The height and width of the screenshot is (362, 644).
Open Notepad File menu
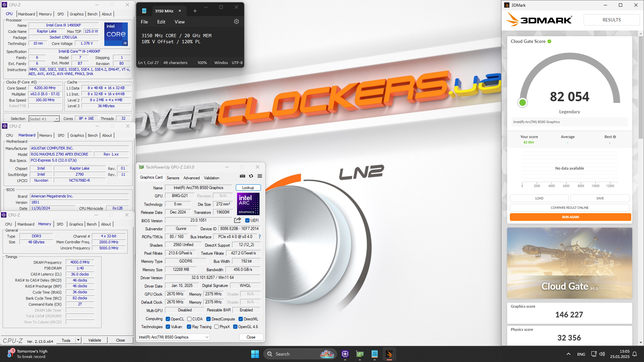(x=144, y=22)
